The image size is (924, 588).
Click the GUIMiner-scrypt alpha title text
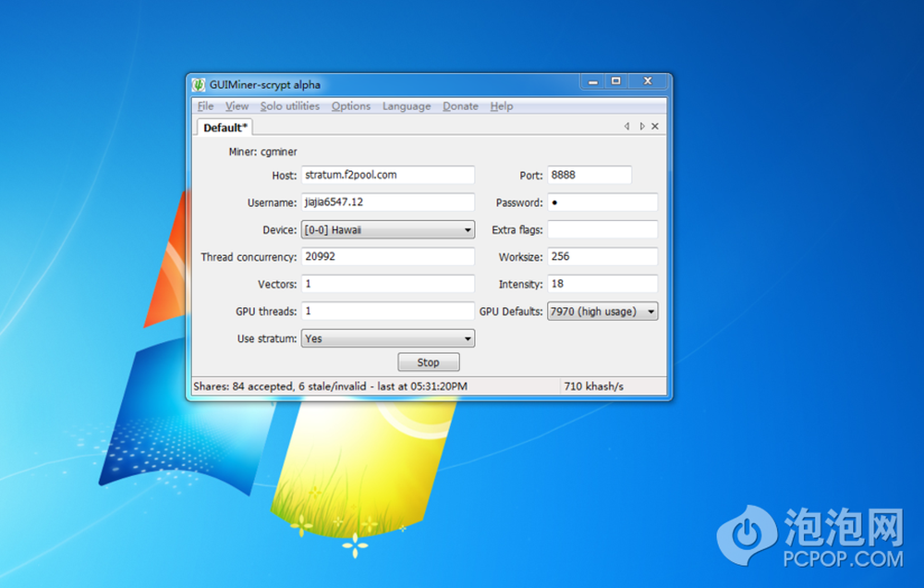265,85
